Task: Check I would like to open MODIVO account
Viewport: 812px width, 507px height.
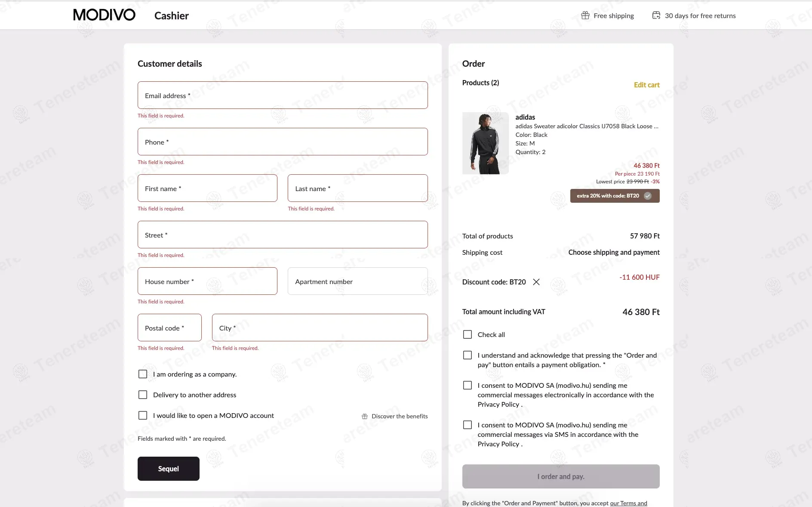Action: coord(143,415)
